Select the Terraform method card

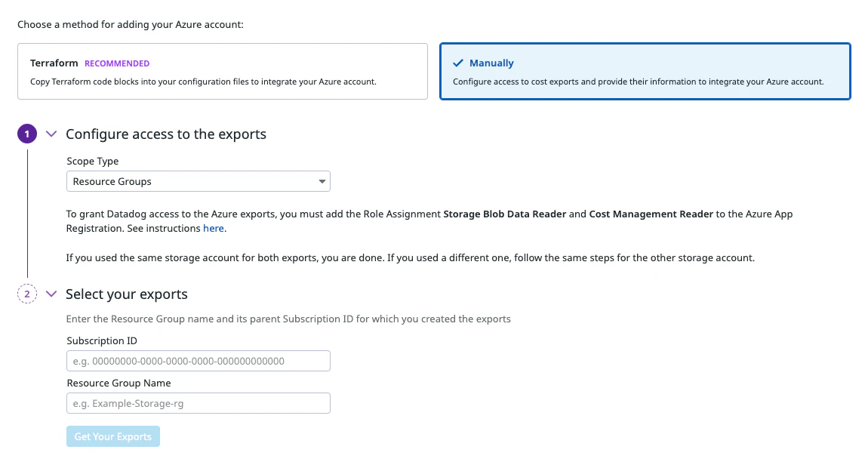click(x=223, y=72)
